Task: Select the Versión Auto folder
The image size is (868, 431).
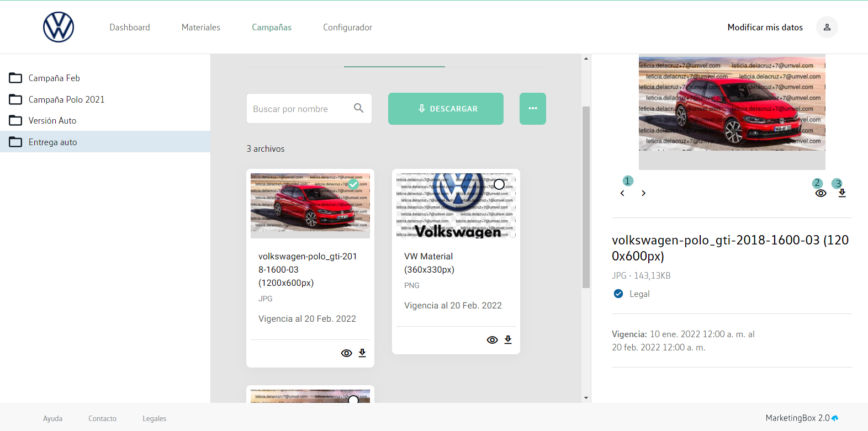Action: coord(105,120)
